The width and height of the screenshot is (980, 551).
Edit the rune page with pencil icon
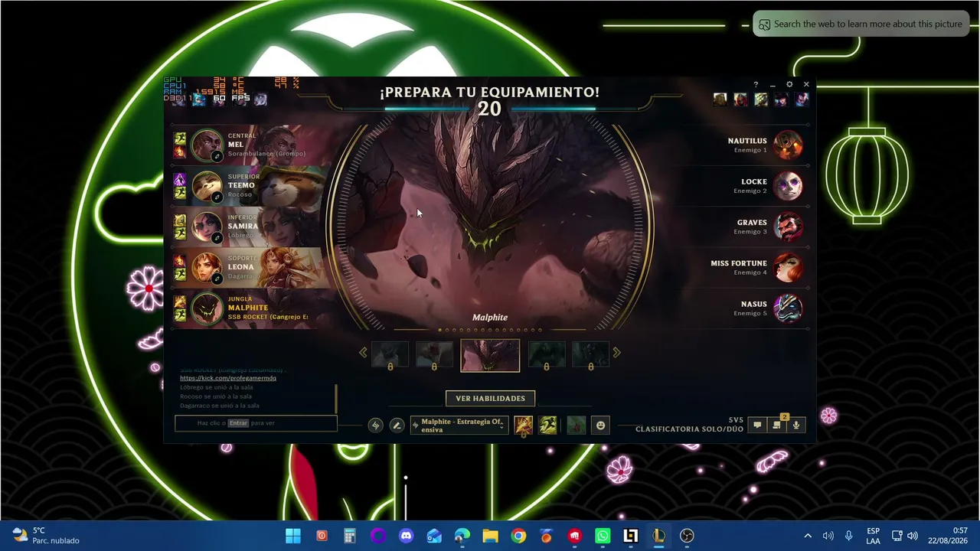397,425
